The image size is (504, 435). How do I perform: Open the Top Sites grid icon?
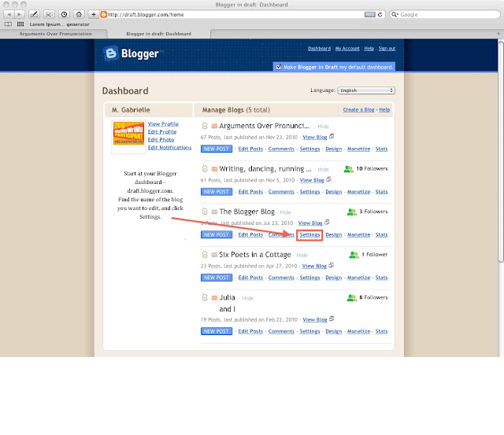pyautogui.click(x=20, y=24)
